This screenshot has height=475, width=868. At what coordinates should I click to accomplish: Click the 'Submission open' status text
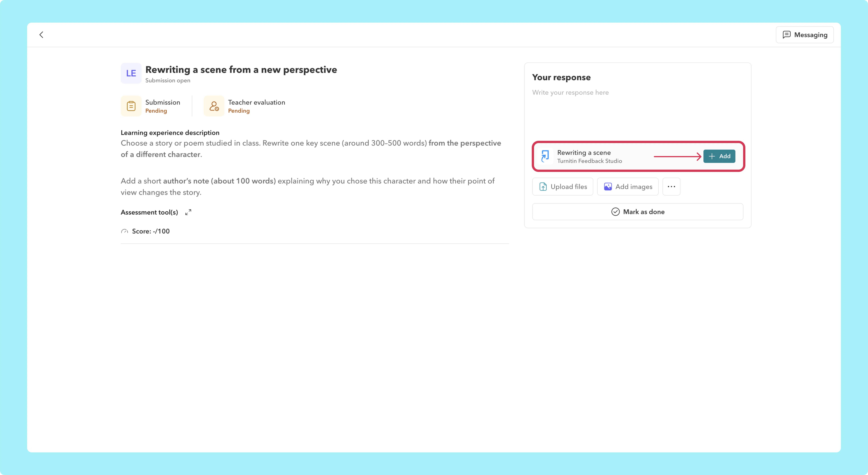pyautogui.click(x=168, y=80)
